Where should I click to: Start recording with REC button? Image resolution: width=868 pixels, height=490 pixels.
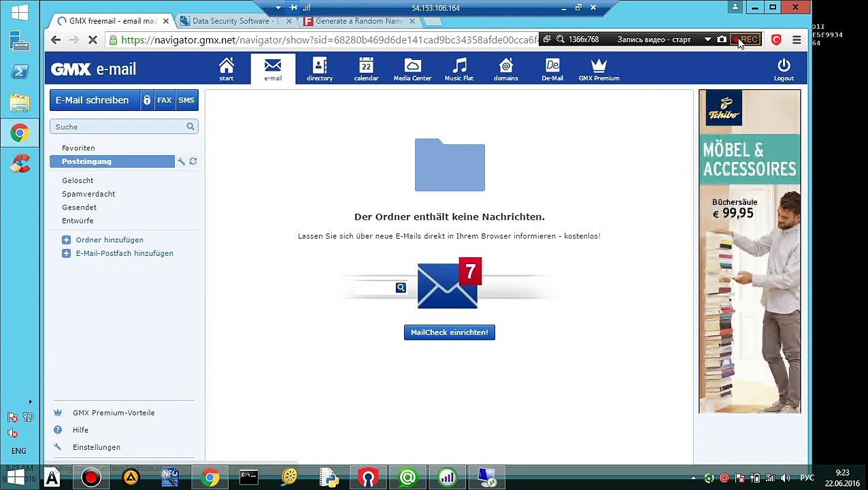746,39
